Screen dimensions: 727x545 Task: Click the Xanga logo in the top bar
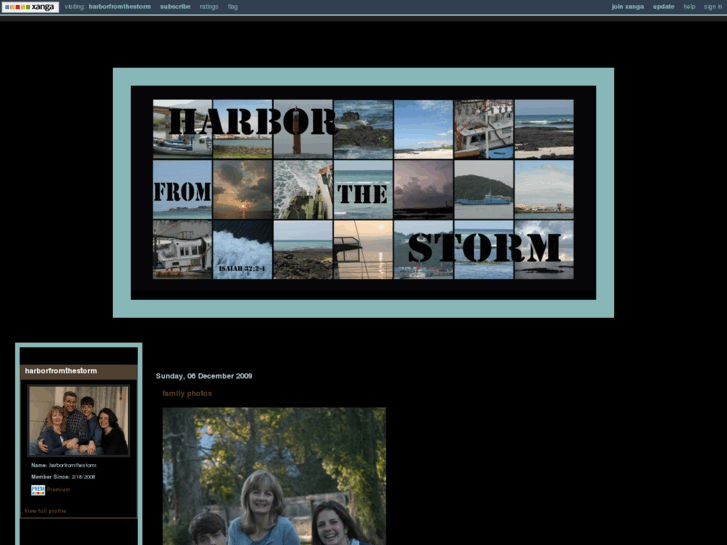coord(29,7)
